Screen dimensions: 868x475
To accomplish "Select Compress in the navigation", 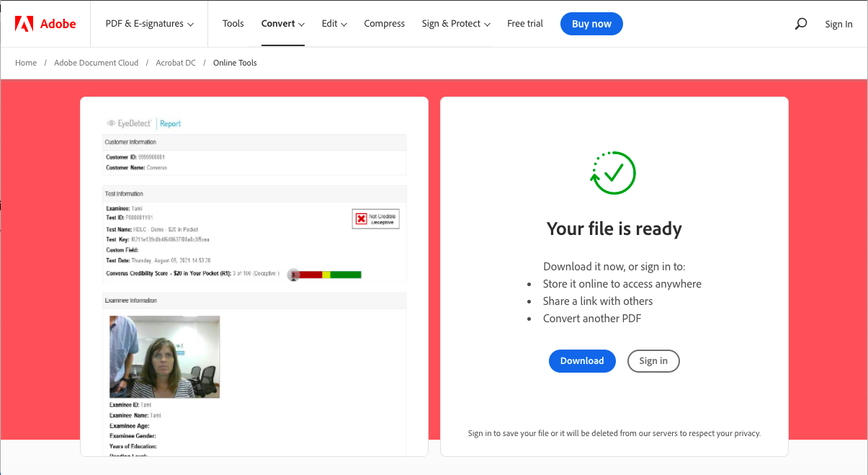I will click(x=385, y=24).
